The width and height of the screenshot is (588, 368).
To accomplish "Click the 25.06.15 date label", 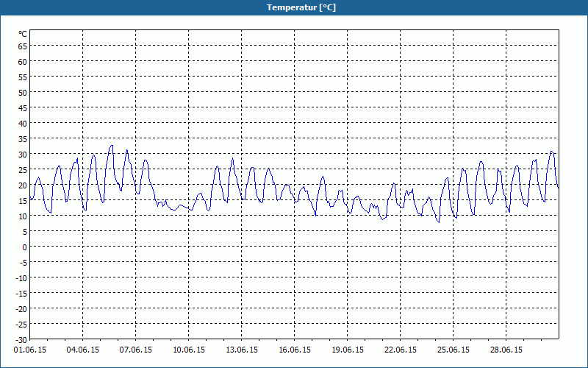I will click(x=453, y=350).
